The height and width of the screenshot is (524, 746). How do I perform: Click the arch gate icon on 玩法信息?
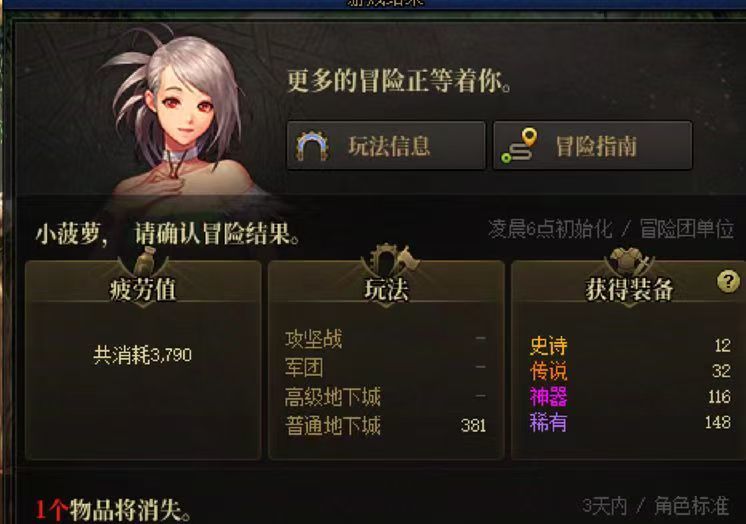[312, 146]
